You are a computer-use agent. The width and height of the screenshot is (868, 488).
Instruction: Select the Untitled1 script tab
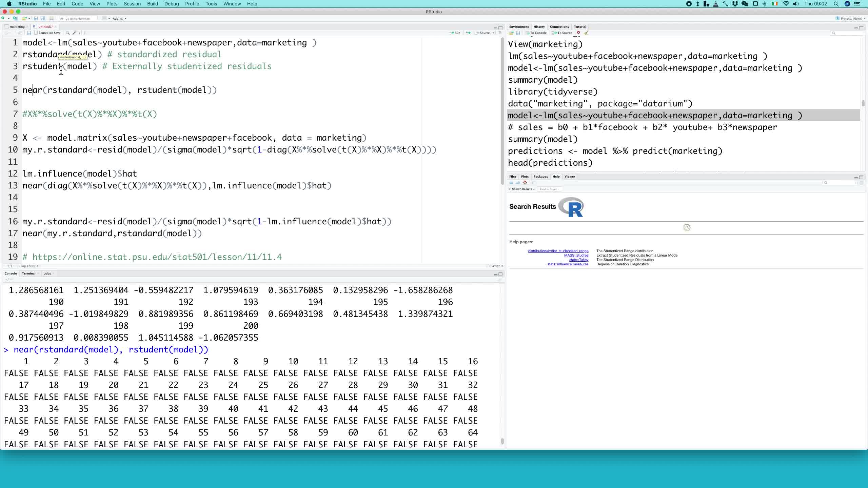[45, 26]
